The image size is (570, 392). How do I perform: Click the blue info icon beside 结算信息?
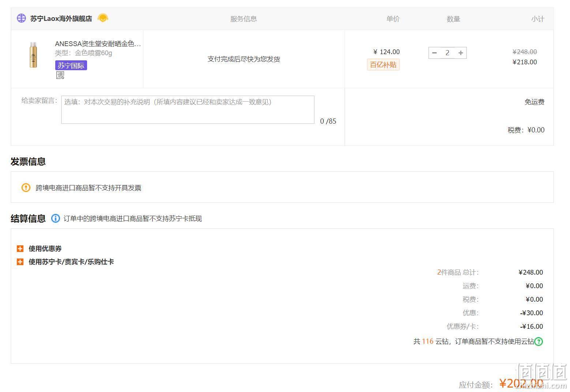[x=55, y=218]
